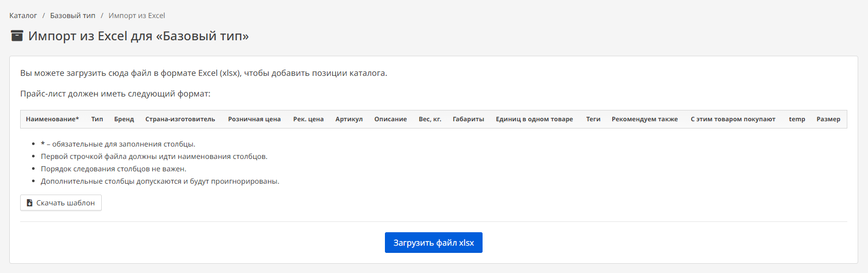Select the Артикул column header
This screenshot has height=273, width=868.
349,119
